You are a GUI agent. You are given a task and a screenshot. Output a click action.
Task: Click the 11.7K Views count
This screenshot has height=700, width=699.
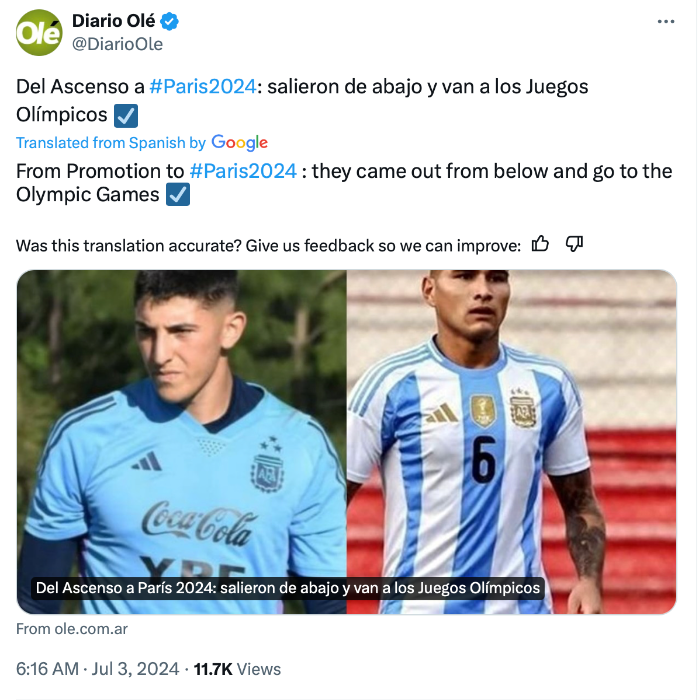(x=237, y=669)
